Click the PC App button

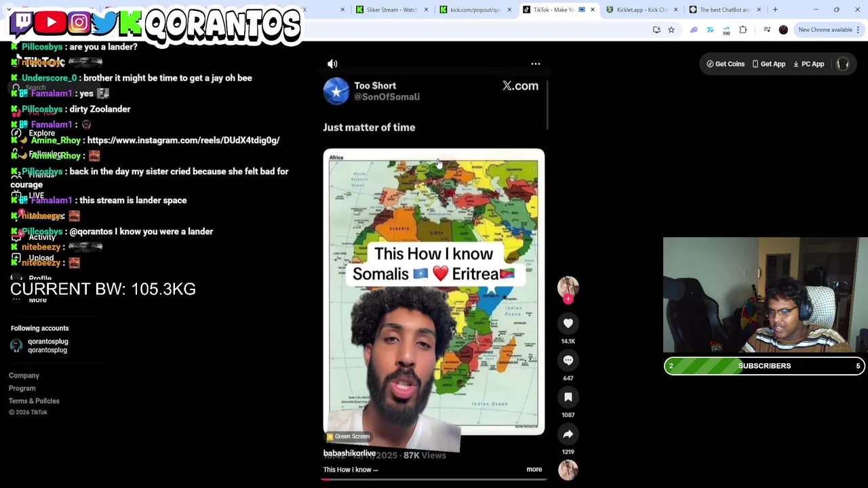point(808,64)
